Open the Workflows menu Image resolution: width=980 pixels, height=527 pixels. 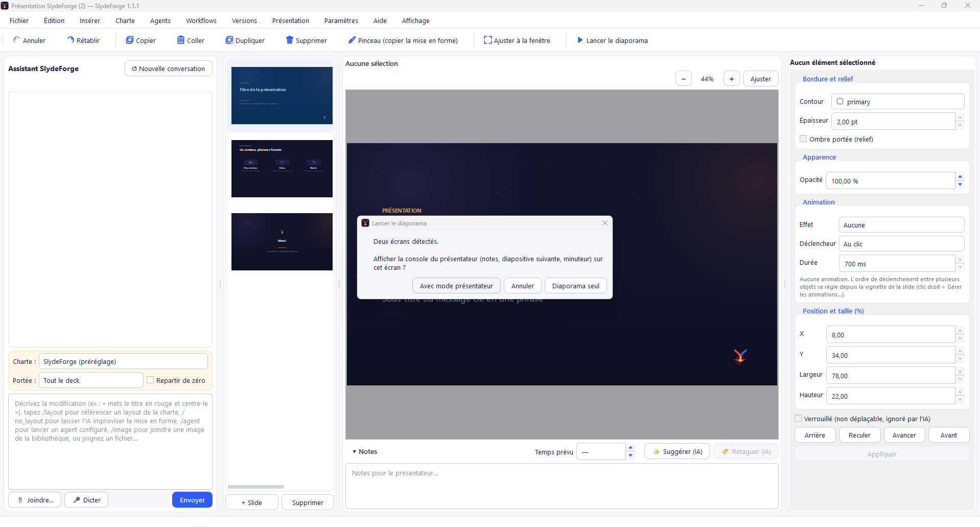tap(201, 20)
